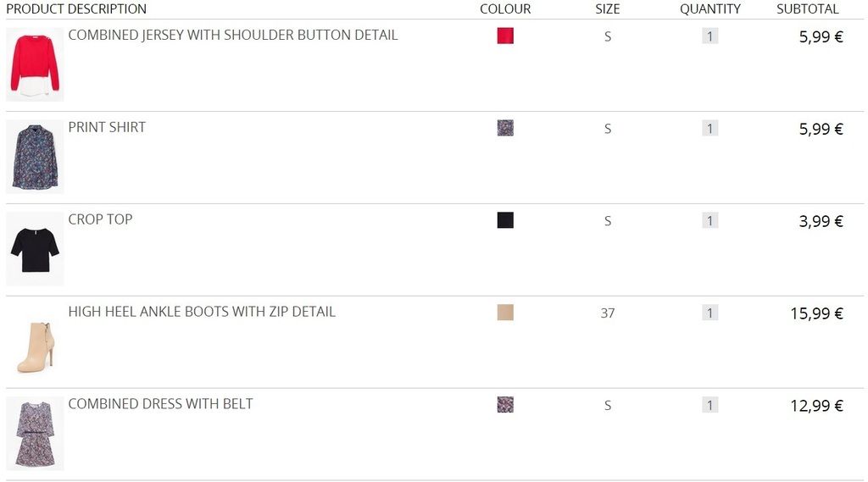Open Combined Dress With Belt product page
This screenshot has width=868, height=482.
(160, 404)
